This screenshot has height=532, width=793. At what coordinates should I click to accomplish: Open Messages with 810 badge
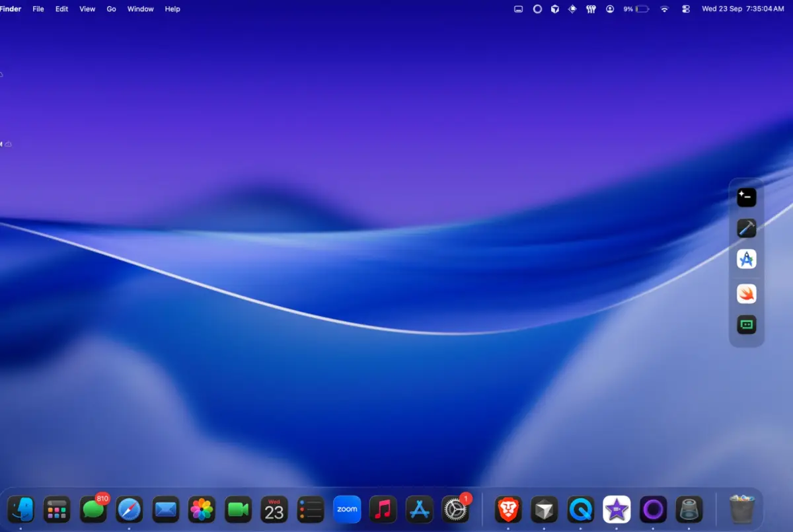click(x=93, y=510)
